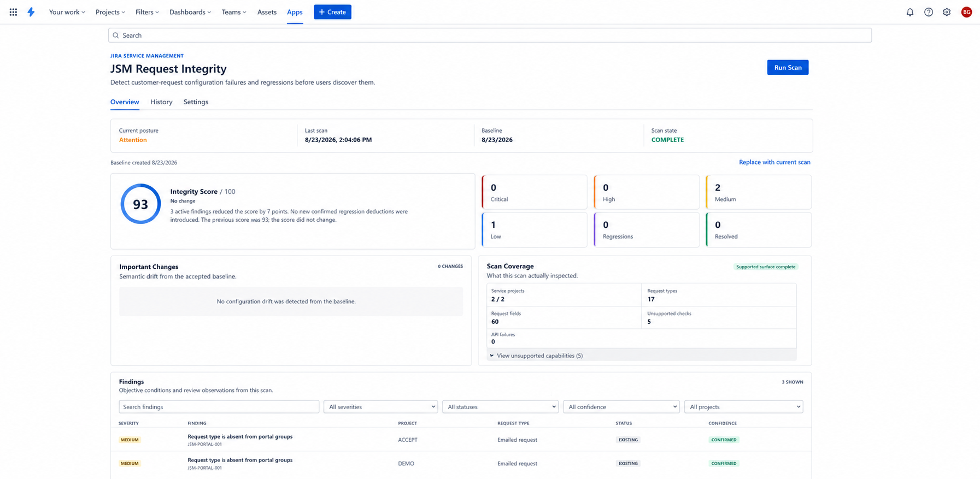Open the Apps menu item
Image resolution: width=980 pixels, height=479 pixels.
tap(295, 12)
